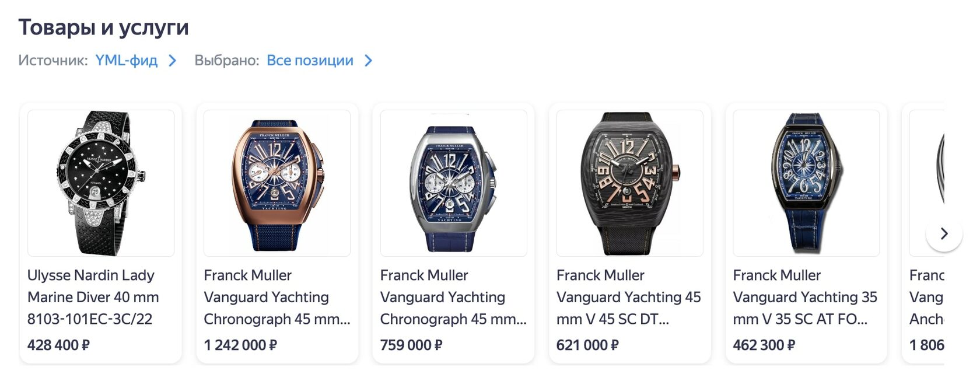
Task: Click the Vanguard Yachting 45 mm V 45 SC DT title
Action: [x=629, y=297]
